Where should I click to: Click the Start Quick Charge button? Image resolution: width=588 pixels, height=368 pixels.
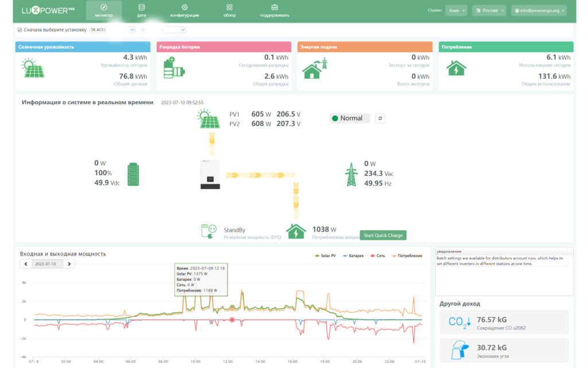click(383, 235)
